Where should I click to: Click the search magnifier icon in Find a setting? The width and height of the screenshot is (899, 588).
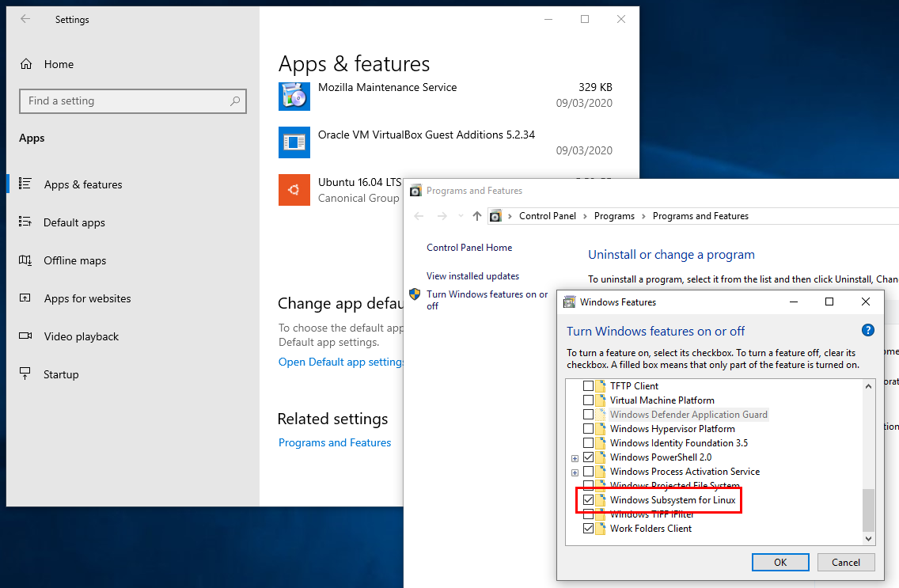(235, 101)
